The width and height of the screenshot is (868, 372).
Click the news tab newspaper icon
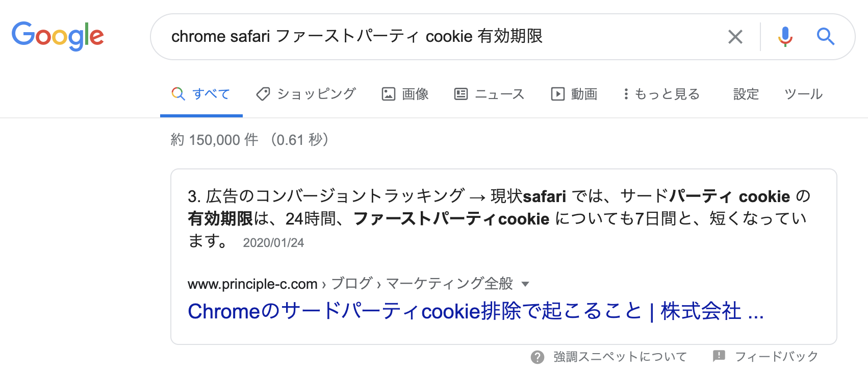[x=461, y=94]
